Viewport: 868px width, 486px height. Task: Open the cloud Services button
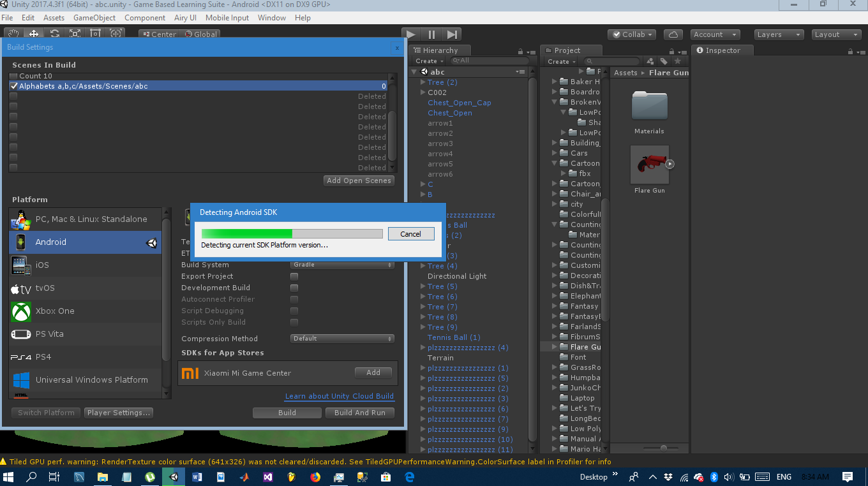tap(673, 34)
